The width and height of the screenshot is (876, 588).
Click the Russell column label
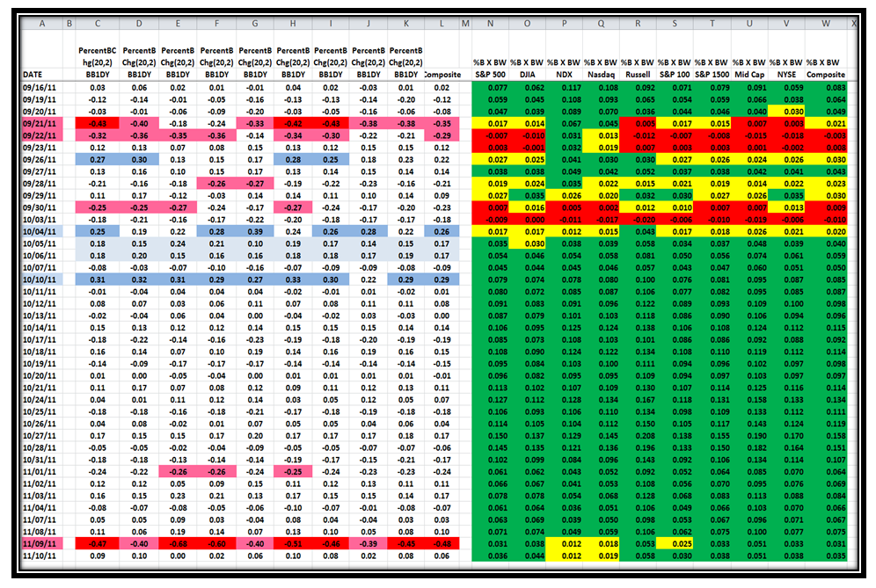[x=638, y=75]
